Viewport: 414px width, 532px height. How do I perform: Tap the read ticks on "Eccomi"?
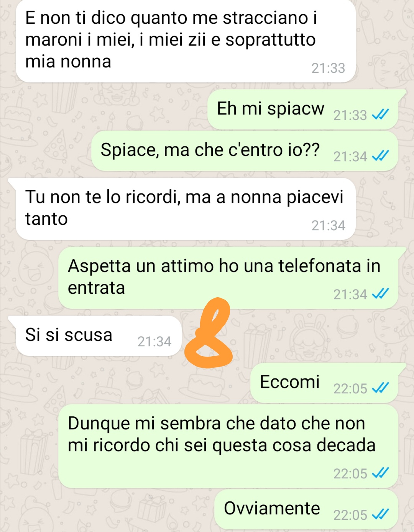point(381,388)
